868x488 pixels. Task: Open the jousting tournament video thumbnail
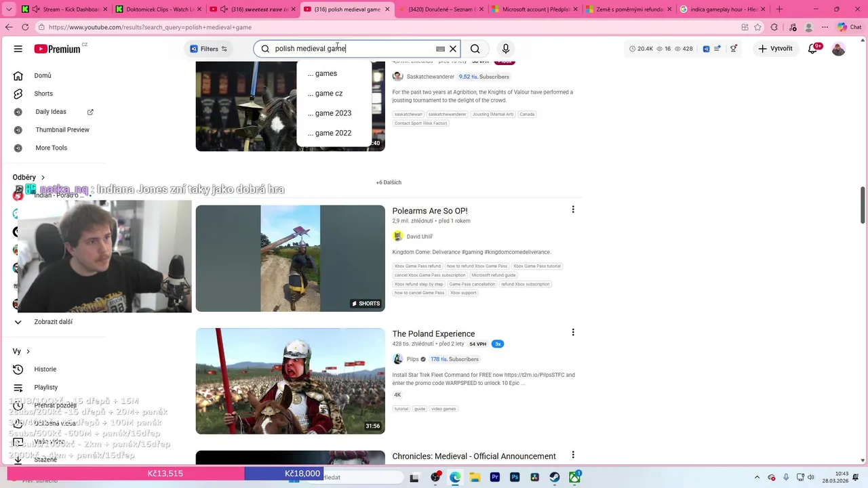[246, 106]
